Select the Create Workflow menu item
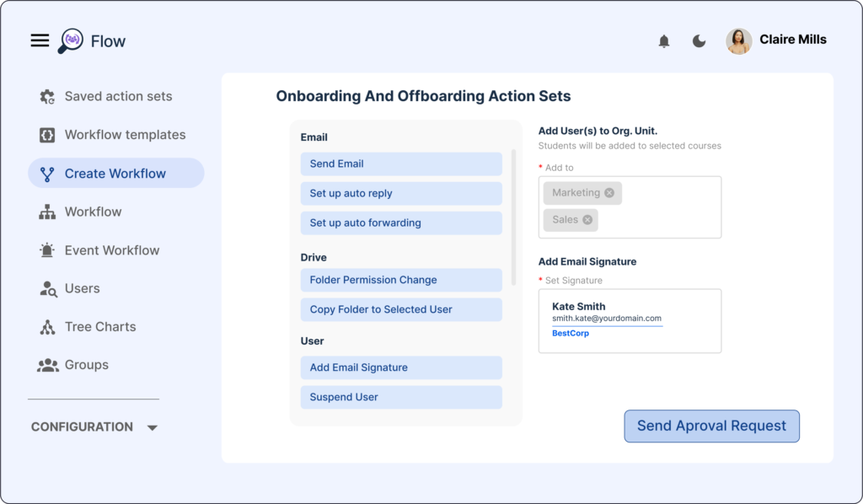 tap(116, 174)
